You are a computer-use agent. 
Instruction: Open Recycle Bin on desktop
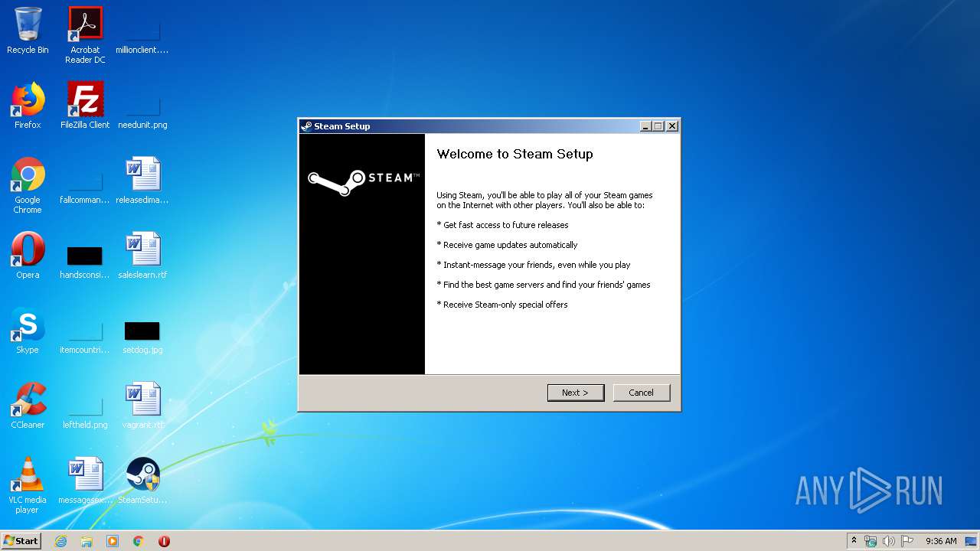(x=28, y=31)
